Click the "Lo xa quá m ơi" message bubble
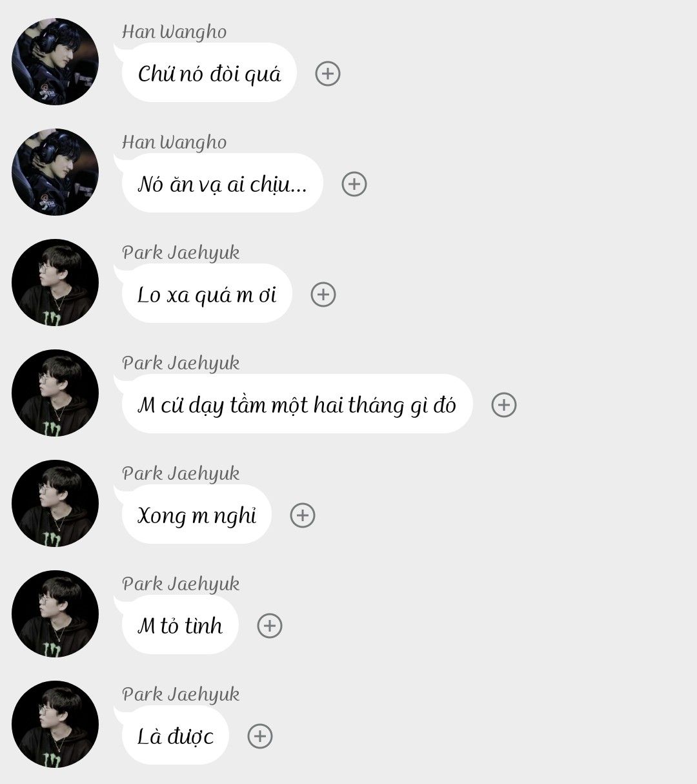Screen dimensions: 697x784 point(207,294)
